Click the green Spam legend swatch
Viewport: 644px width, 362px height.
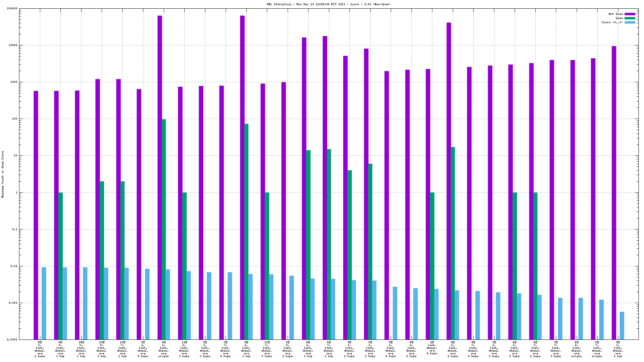pyautogui.click(x=630, y=18)
